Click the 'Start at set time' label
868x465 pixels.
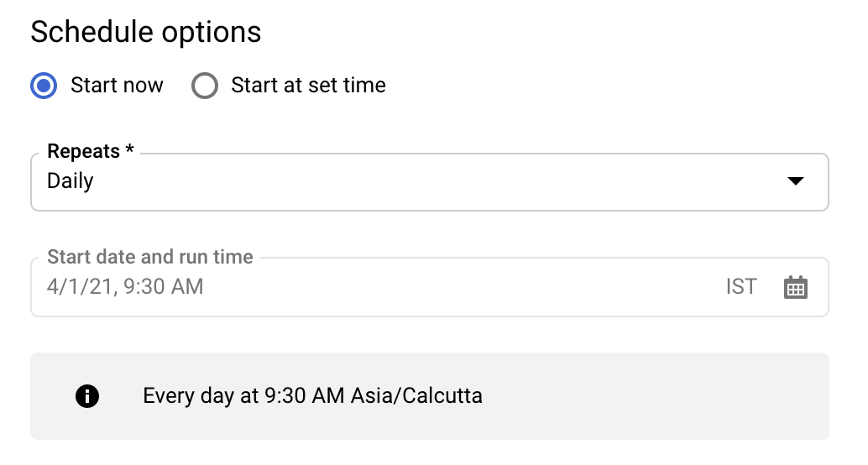pos(308,86)
